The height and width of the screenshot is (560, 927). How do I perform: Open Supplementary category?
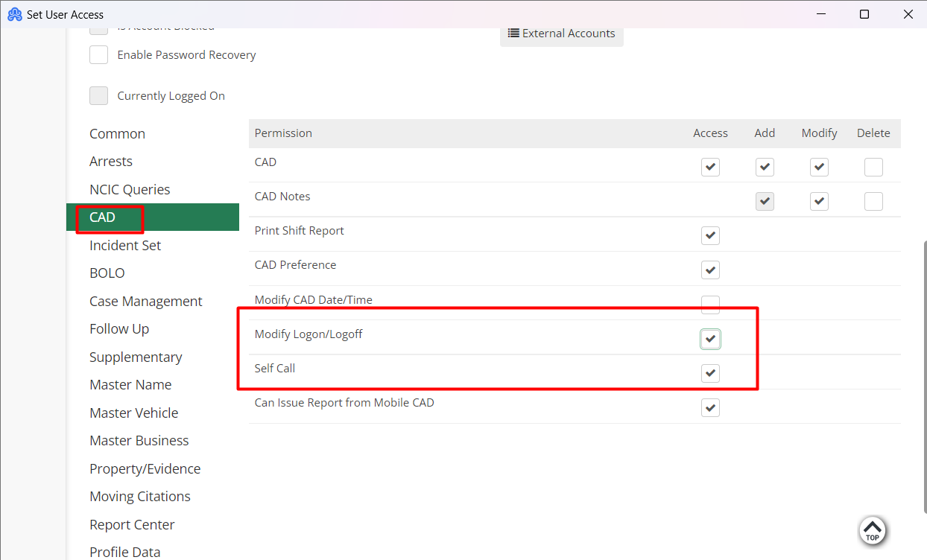point(136,357)
